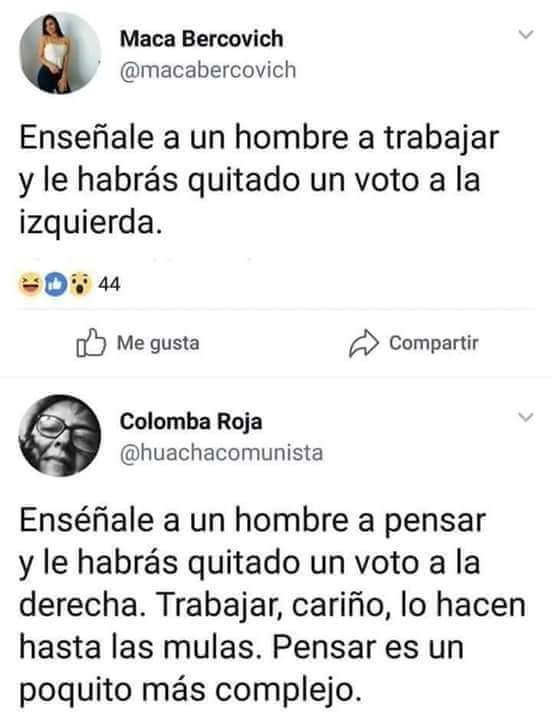Click the text "poquito más complejo."
Image resolution: width=552 pixels, height=719 pixels.
click(187, 690)
